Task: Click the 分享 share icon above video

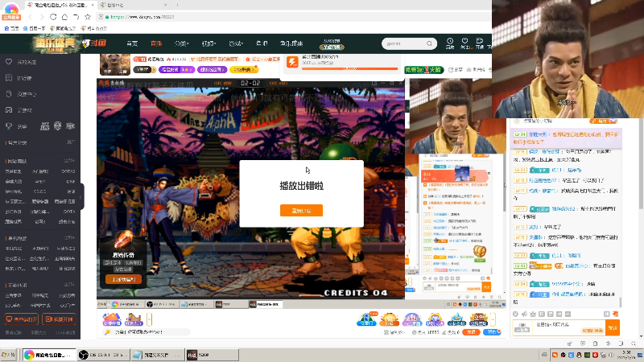Action: 456,70
